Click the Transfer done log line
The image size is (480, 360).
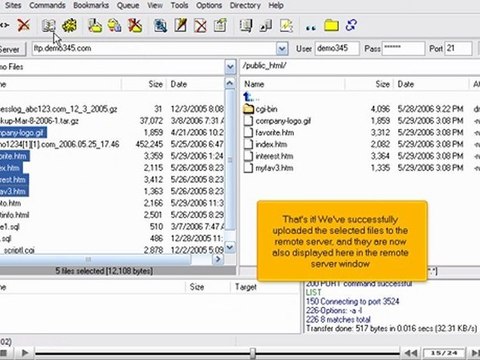(x=391, y=329)
